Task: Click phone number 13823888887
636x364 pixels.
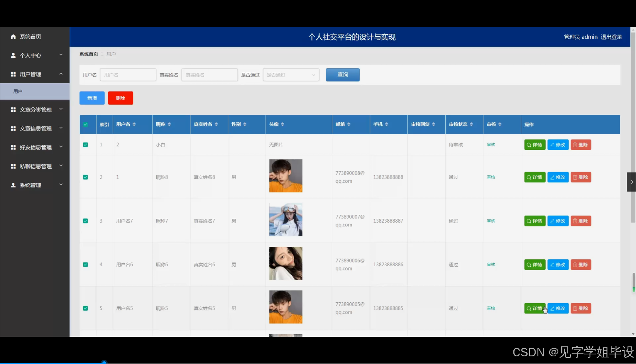Action: [388, 221]
